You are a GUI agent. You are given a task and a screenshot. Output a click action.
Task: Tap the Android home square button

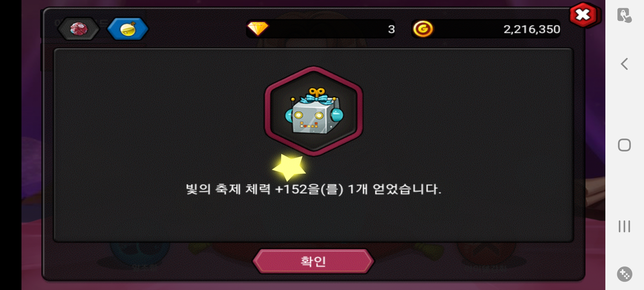coord(624,145)
